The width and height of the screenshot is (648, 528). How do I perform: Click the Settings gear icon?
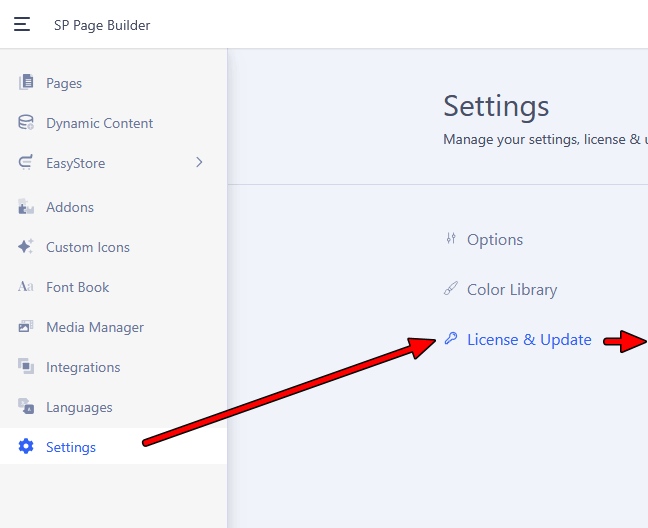point(26,447)
